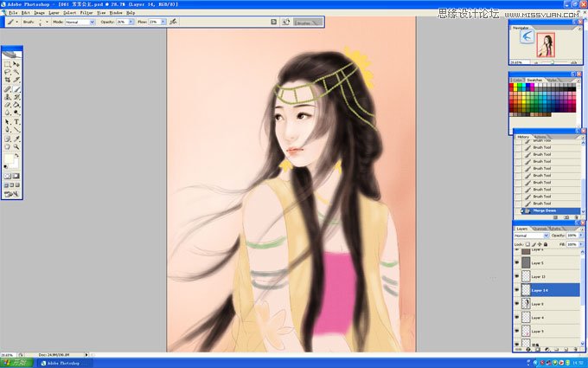588x368 pixels.
Task: Swap foreground and background colors
Action: (x=17, y=155)
